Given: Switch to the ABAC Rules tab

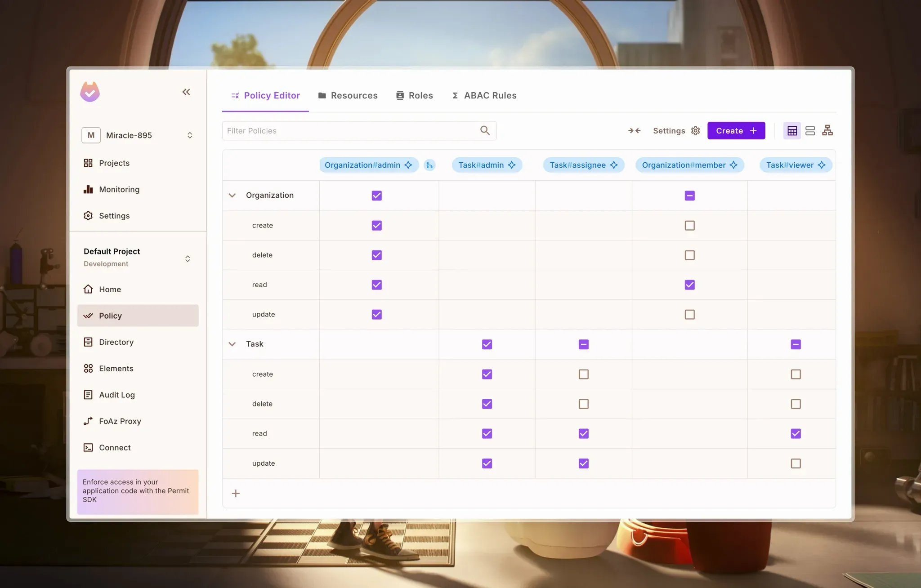Looking at the screenshot, I should (x=484, y=95).
